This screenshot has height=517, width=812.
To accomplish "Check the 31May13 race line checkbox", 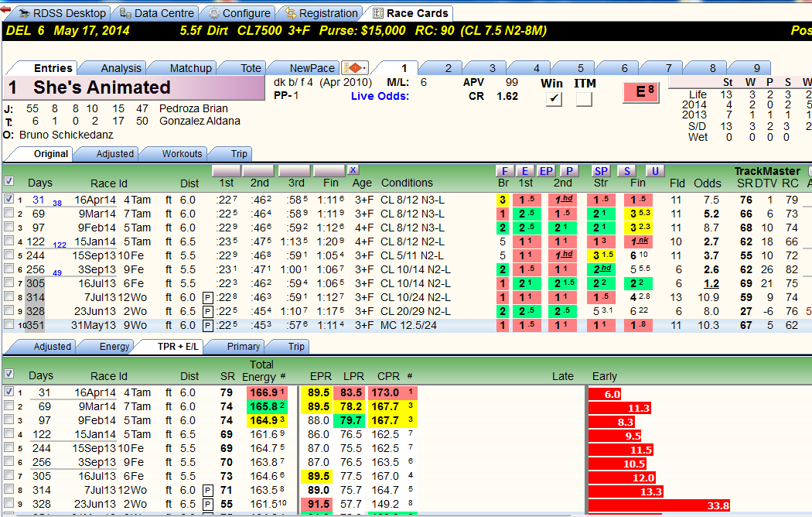I will point(9,325).
